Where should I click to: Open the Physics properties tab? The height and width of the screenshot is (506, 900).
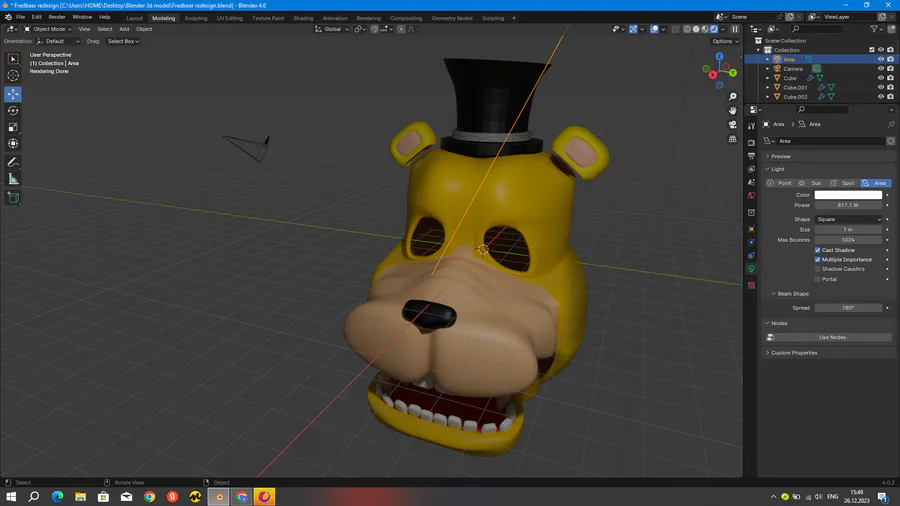[751, 242]
